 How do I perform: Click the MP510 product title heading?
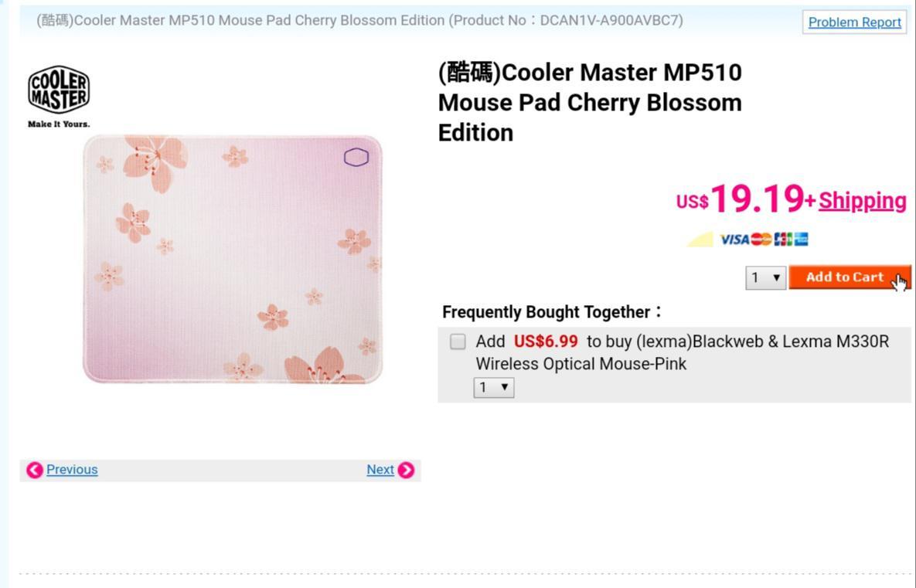click(589, 101)
